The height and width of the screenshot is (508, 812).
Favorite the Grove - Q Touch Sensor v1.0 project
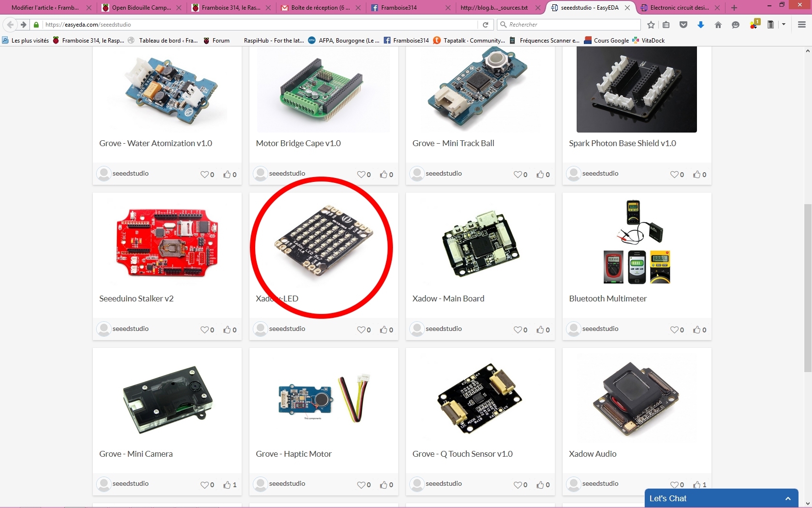click(518, 485)
